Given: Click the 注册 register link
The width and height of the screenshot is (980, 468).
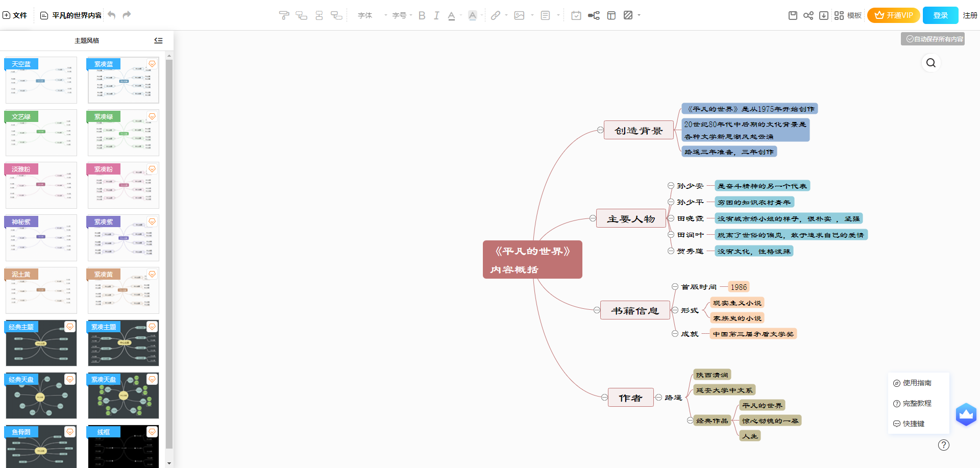Looking at the screenshot, I should tap(970, 15).
